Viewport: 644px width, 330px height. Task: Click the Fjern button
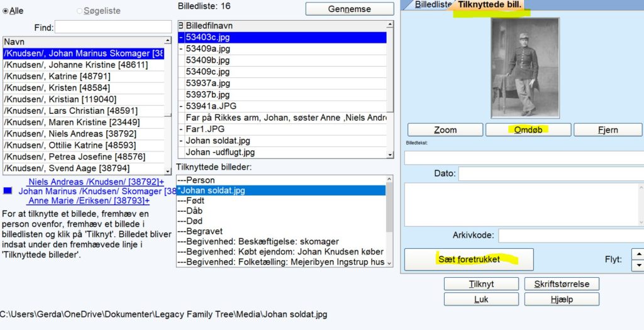point(608,129)
